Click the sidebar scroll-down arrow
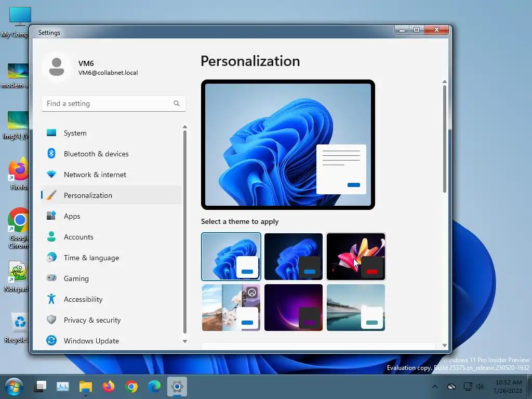This screenshot has height=399, width=532. [185, 341]
